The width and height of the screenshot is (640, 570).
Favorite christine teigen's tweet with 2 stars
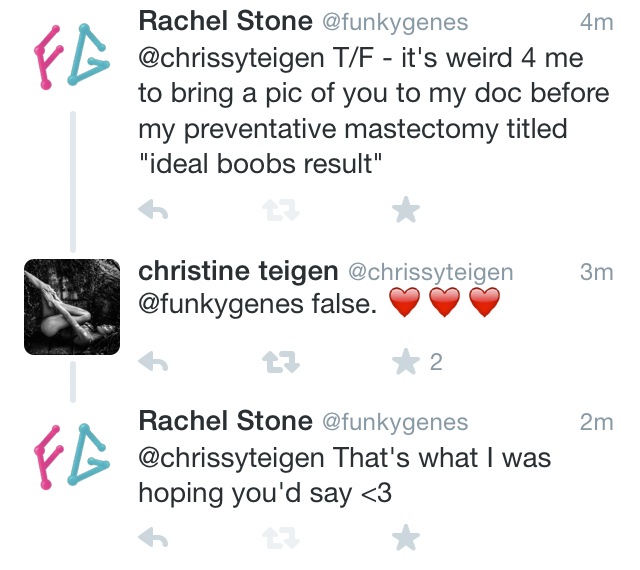coord(405,361)
